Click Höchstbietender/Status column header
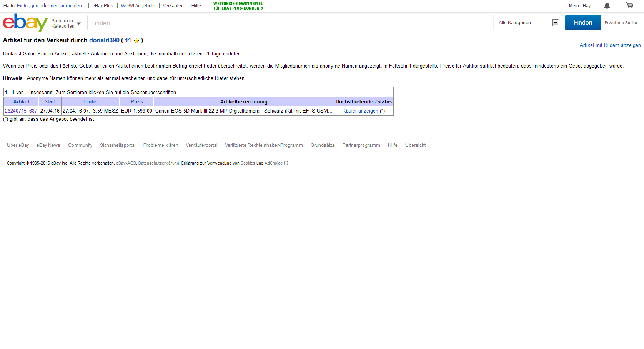 point(364,101)
